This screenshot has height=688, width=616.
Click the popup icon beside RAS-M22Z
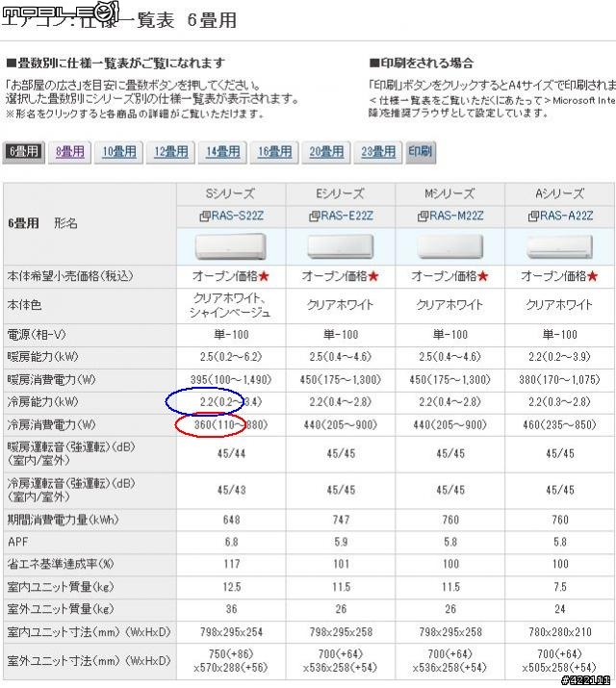click(x=423, y=217)
